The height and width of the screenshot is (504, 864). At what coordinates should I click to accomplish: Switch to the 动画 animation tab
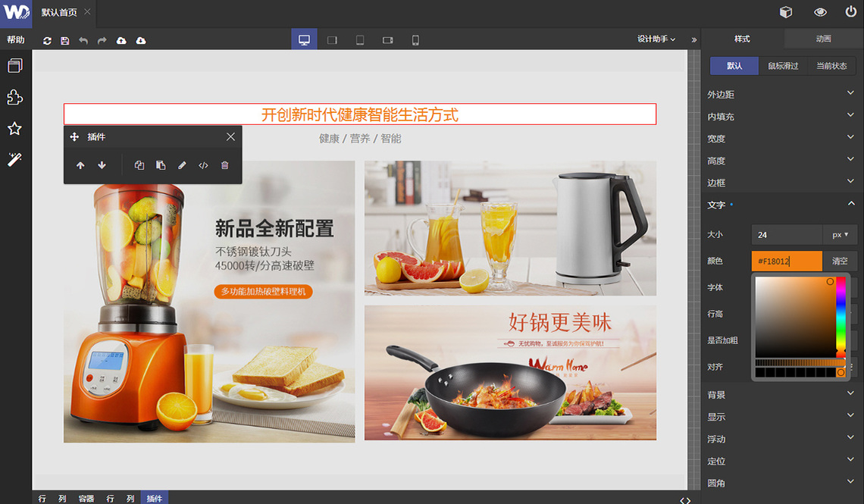pyautogui.click(x=824, y=39)
